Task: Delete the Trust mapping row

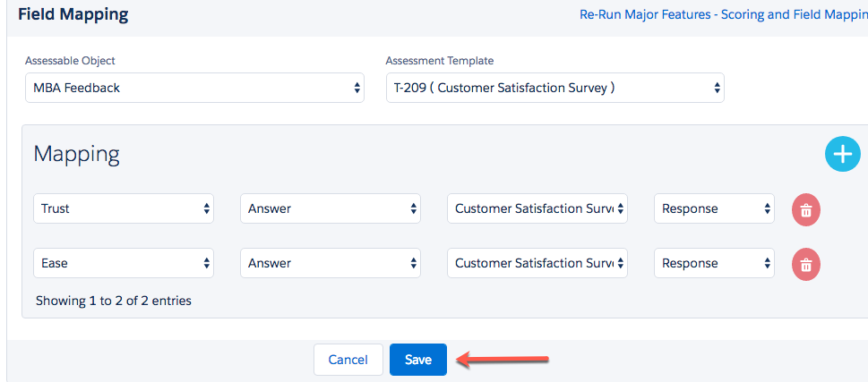Action: [x=805, y=209]
